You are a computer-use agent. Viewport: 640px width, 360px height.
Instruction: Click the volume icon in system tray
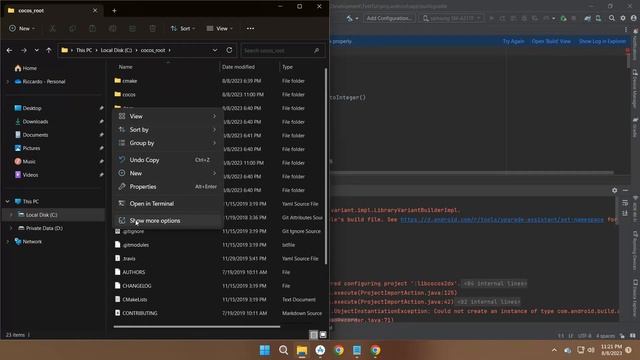tap(591, 350)
